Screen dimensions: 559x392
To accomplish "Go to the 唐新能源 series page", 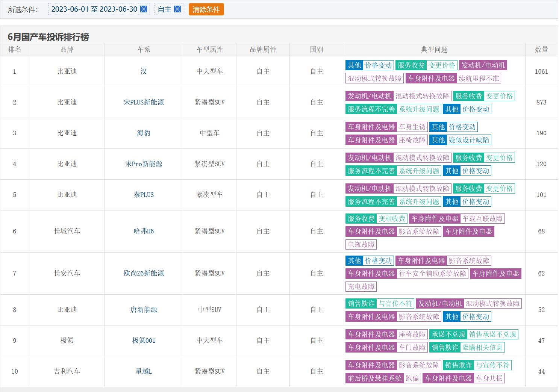I will (144, 310).
